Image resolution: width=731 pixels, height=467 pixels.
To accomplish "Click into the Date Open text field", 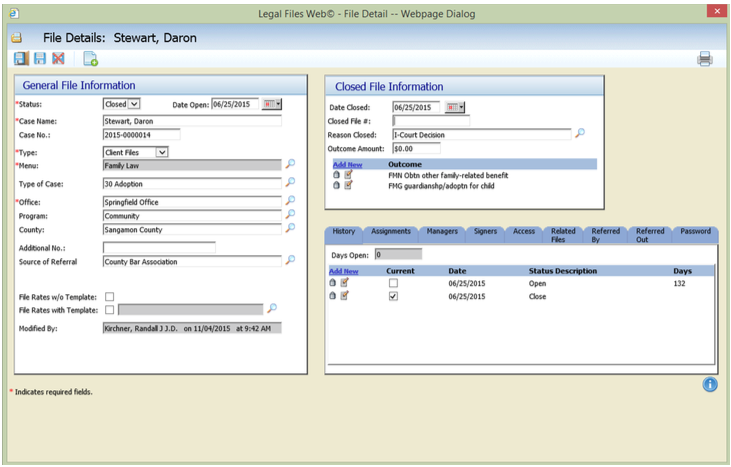I will coord(235,104).
